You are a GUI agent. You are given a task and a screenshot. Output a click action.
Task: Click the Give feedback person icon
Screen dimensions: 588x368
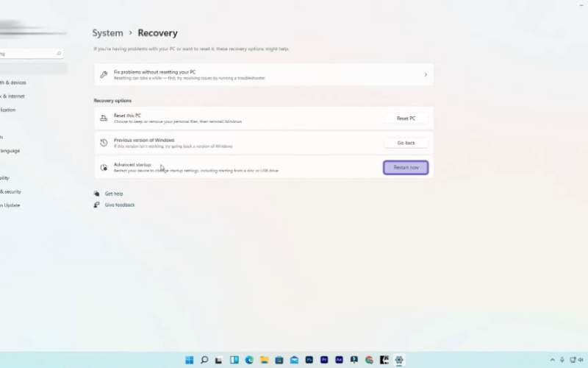(97, 205)
